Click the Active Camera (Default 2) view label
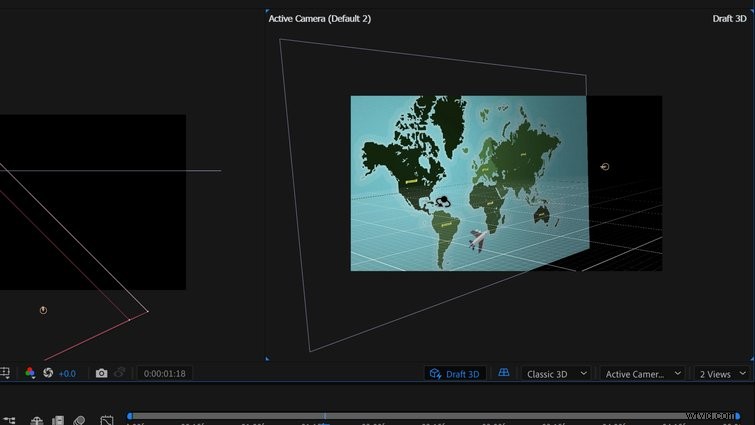The height and width of the screenshot is (425, 755). click(320, 19)
